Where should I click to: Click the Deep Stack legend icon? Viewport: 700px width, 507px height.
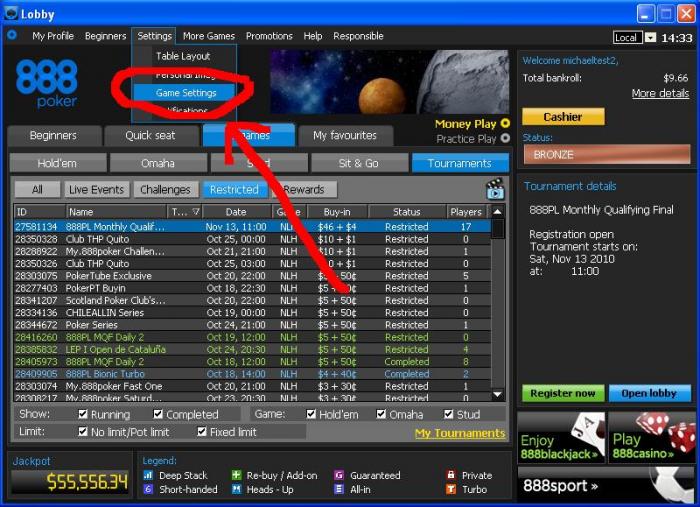(148, 475)
